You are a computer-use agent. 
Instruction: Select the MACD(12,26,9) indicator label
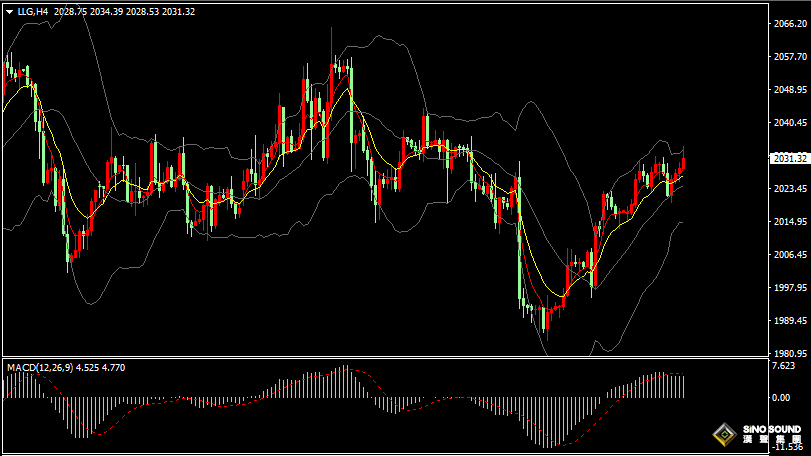tap(38, 368)
